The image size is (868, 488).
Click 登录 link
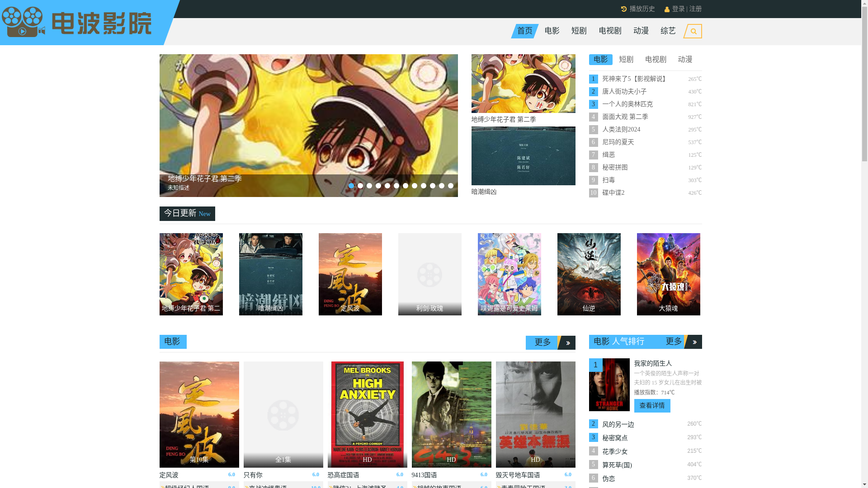tap(679, 9)
